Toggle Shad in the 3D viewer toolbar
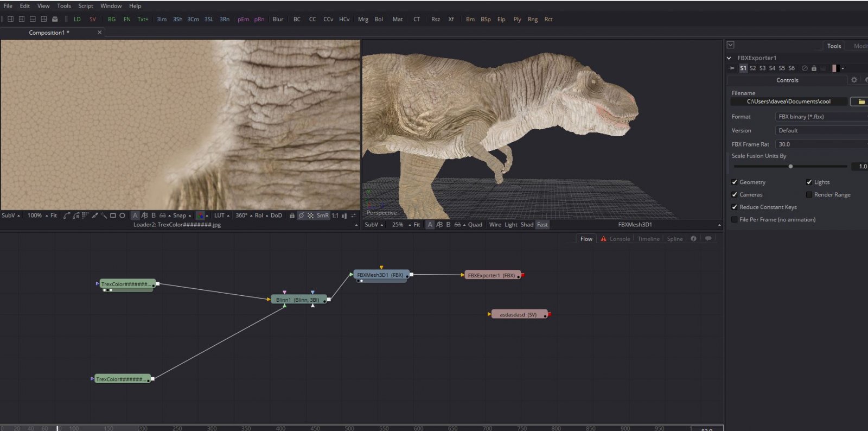 point(527,225)
